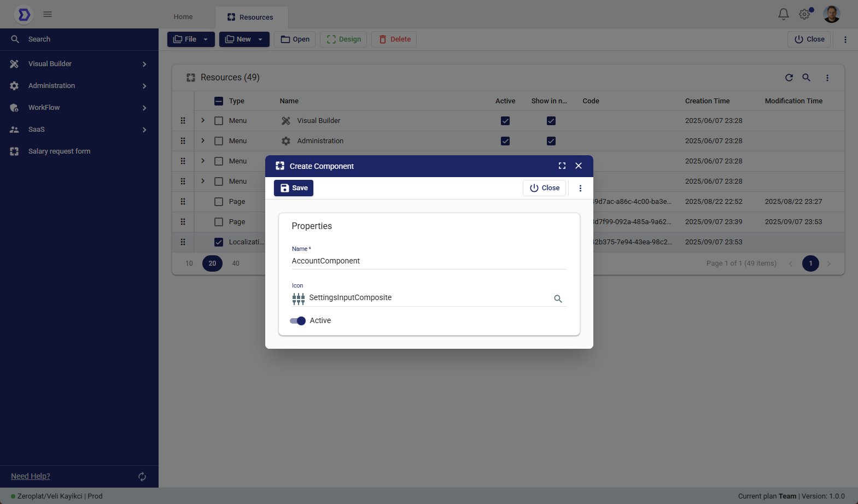Open the File dropdown menu
The height and width of the screenshot is (504, 858).
pos(190,39)
